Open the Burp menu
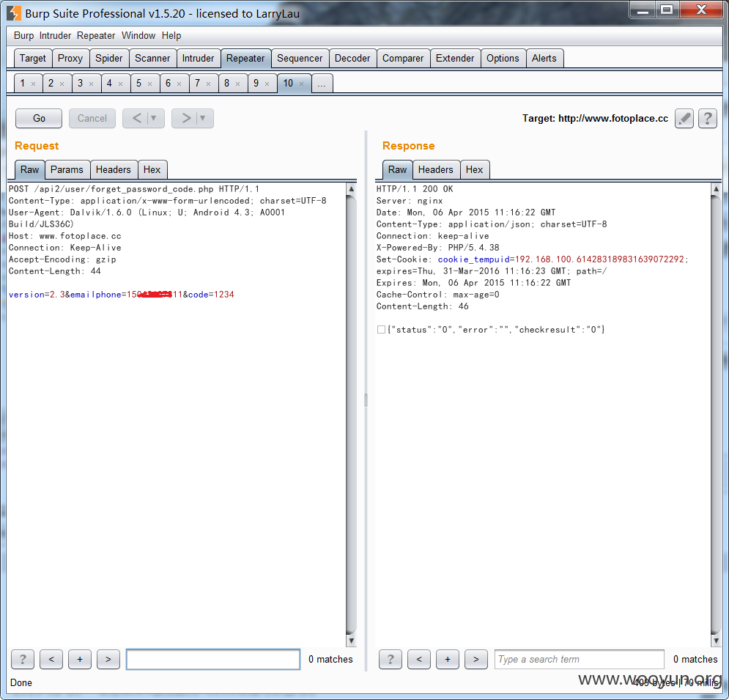 (23, 36)
